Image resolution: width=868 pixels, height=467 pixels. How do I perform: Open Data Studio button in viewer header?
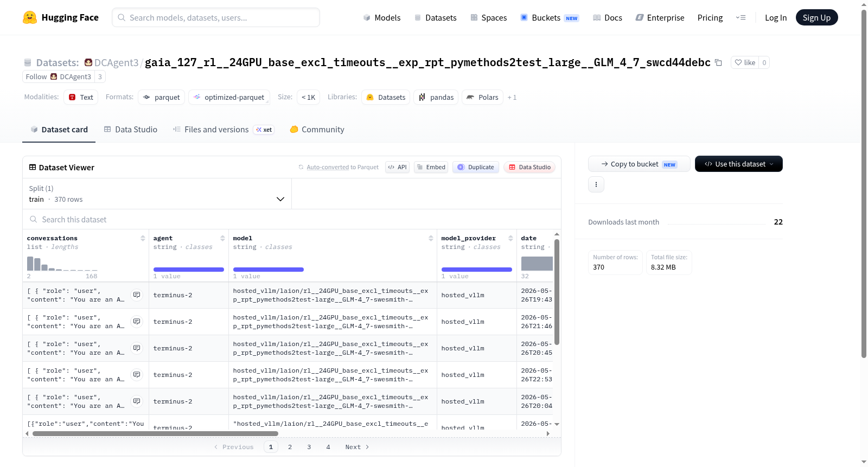[x=529, y=167]
